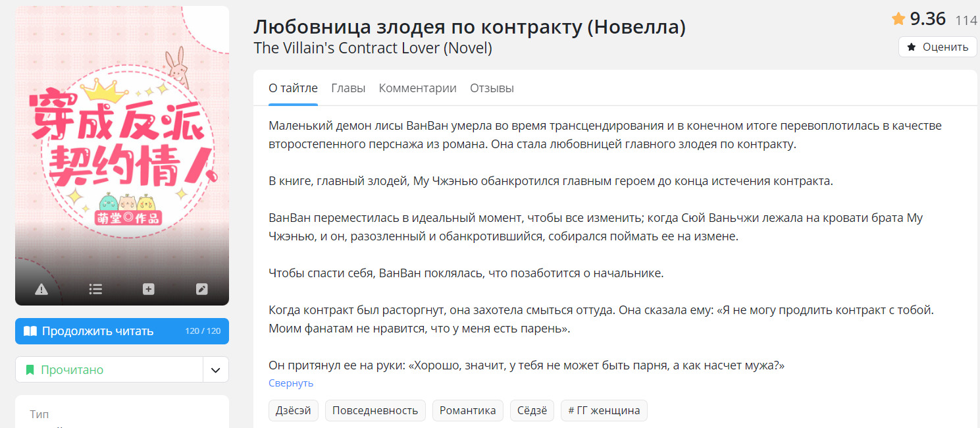This screenshot has height=428, width=980.
Task: Click the edit pencil icon on cover
Action: [x=202, y=289]
